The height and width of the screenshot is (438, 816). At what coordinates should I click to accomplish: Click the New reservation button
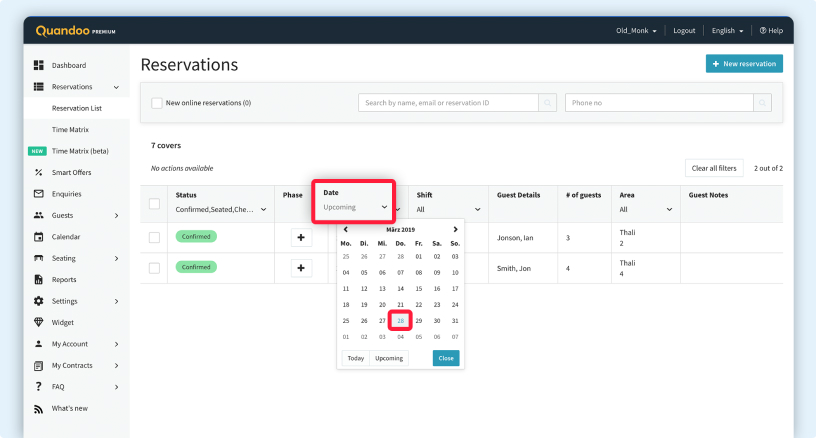point(744,64)
